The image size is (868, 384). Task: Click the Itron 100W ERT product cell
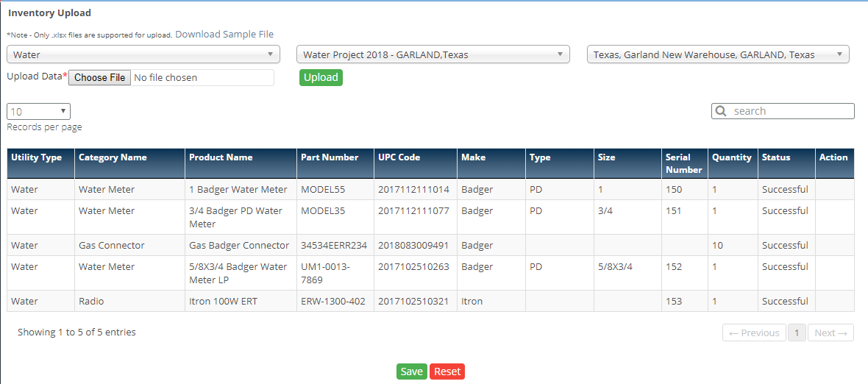pos(223,301)
